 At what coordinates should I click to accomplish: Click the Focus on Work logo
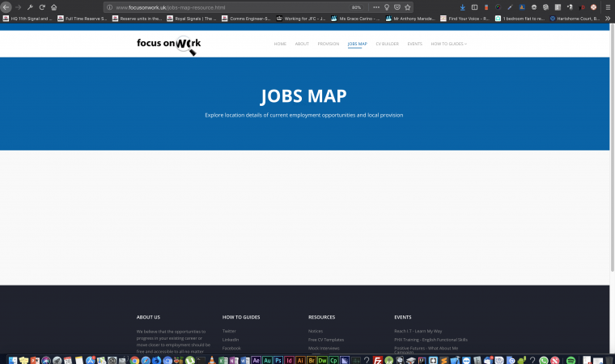tap(168, 45)
